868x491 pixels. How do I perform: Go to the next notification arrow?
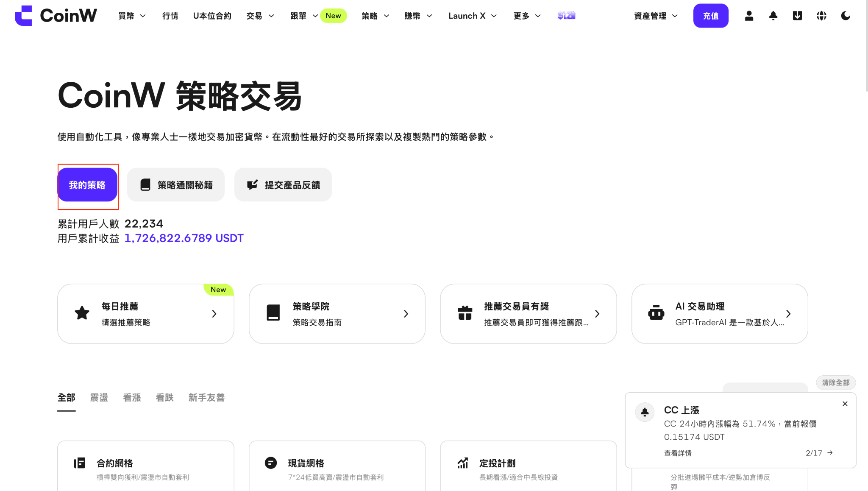pyautogui.click(x=830, y=453)
